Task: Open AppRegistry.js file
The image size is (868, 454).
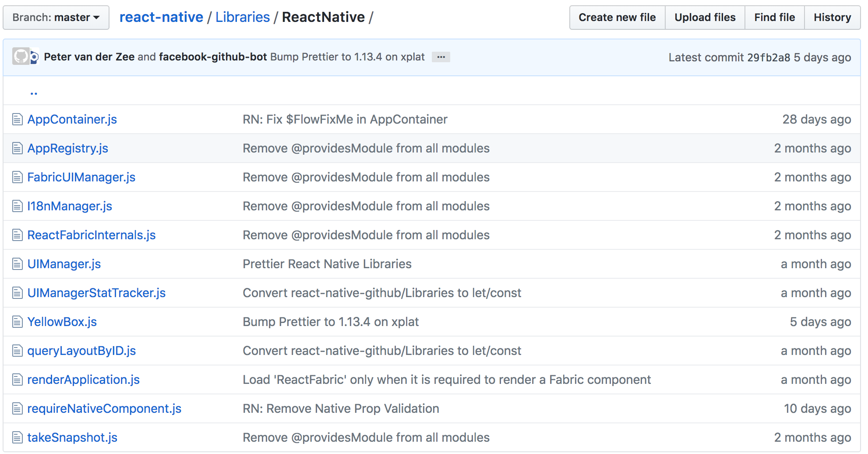Action: point(68,148)
